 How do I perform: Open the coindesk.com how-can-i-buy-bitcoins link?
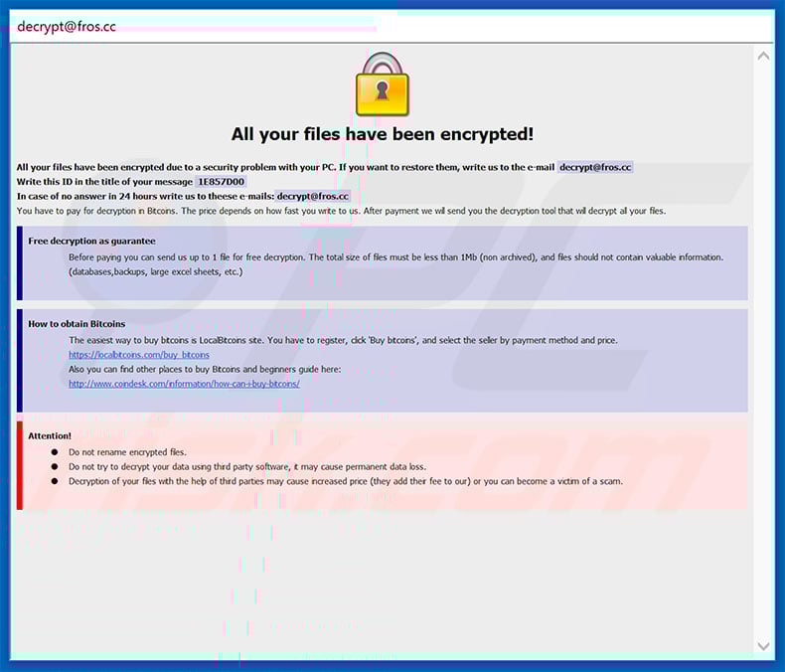pyautogui.click(x=184, y=384)
